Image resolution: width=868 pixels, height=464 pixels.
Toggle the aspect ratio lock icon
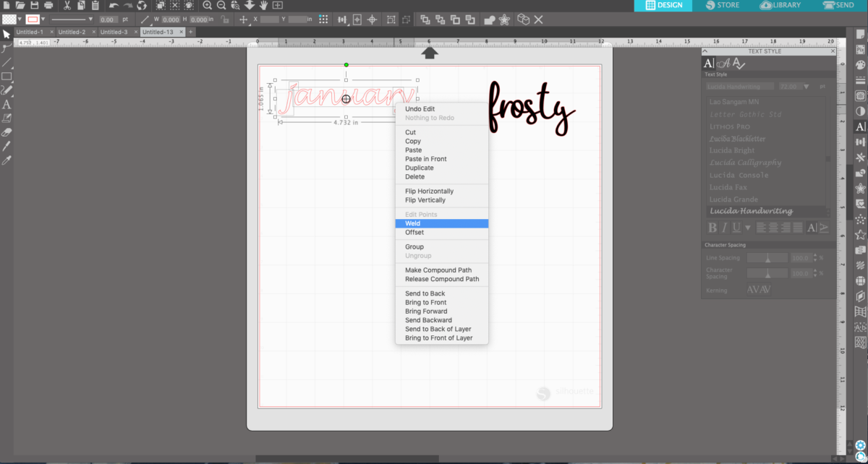pos(226,20)
